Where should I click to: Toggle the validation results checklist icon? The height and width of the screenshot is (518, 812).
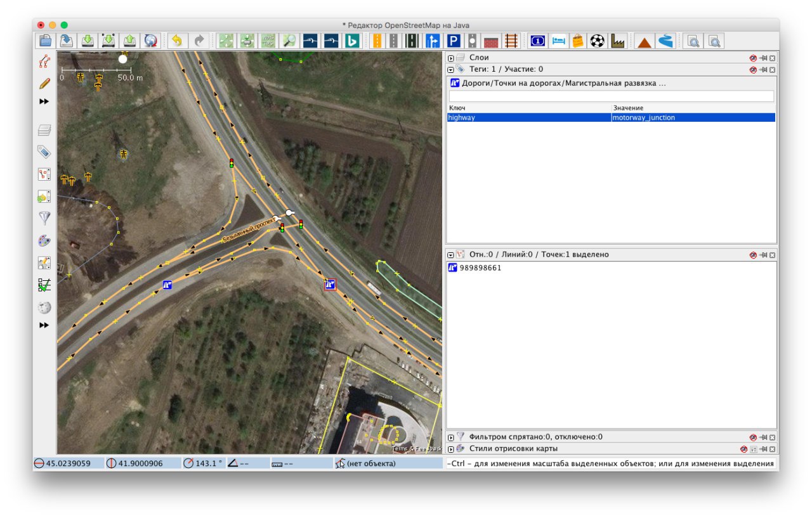(44, 285)
